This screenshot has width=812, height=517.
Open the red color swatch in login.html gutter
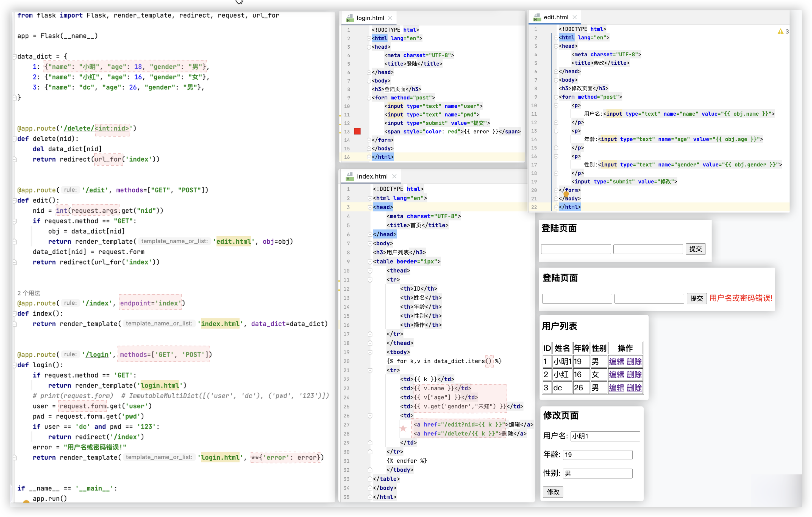pos(357,132)
